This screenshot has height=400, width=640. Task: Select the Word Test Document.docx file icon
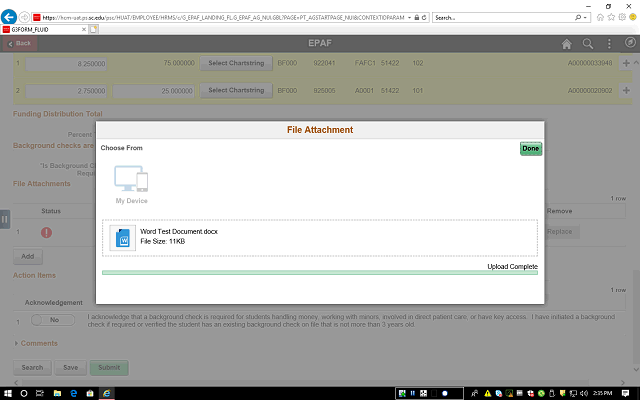(123, 238)
